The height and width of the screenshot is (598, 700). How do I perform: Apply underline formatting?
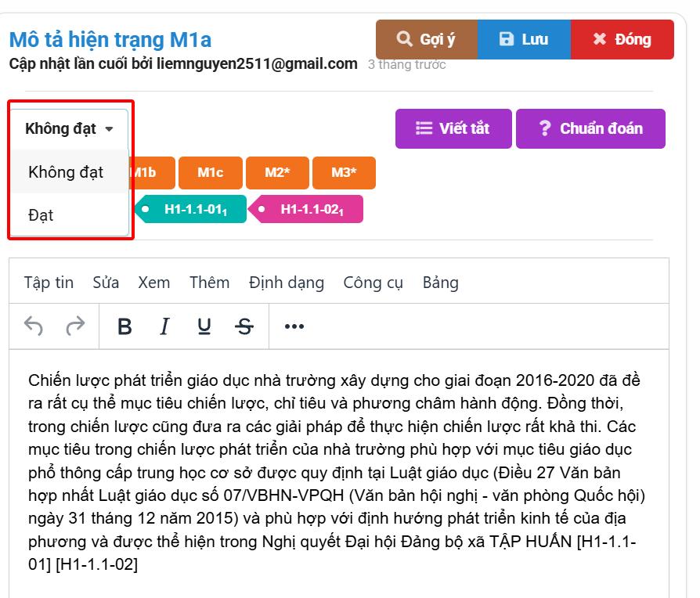(x=204, y=326)
